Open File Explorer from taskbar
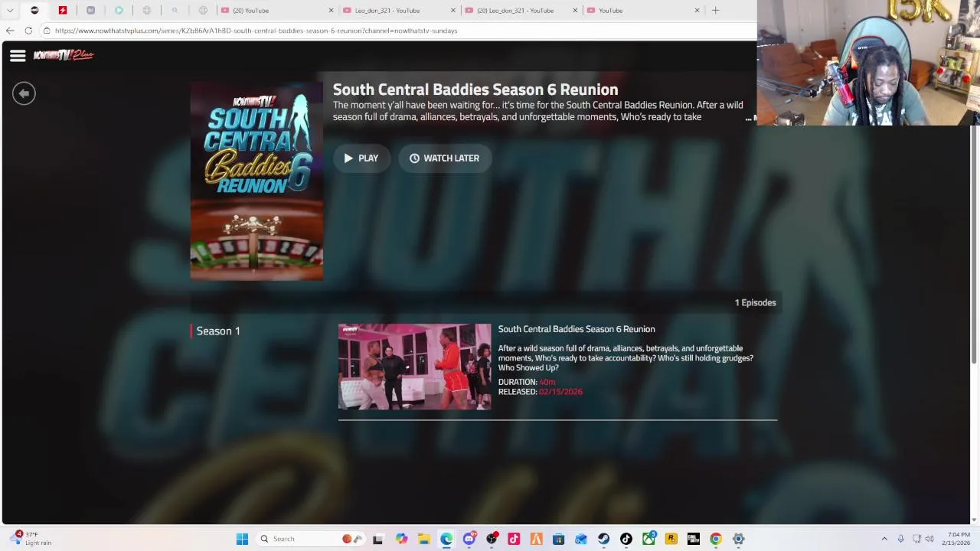The image size is (980, 551). click(423, 539)
